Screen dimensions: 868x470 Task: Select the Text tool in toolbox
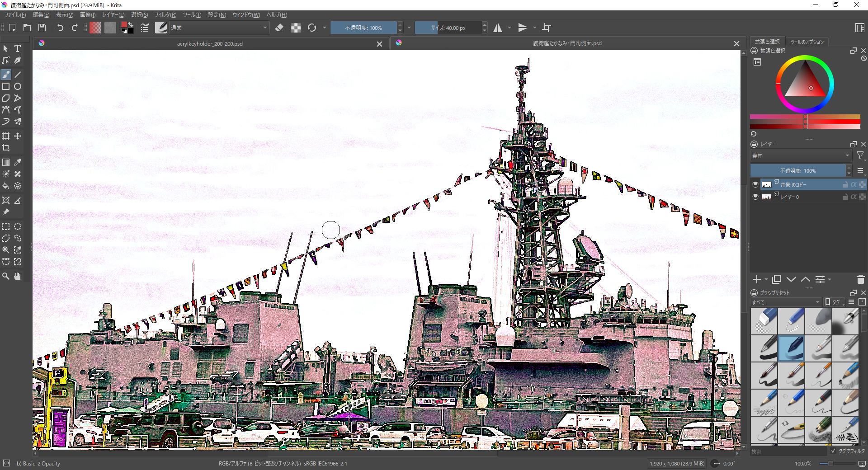click(x=18, y=48)
